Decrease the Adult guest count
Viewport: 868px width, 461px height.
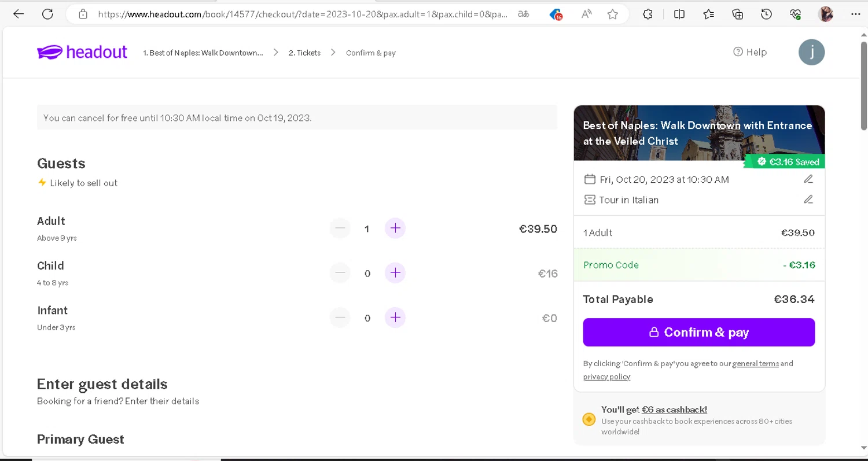(x=340, y=228)
